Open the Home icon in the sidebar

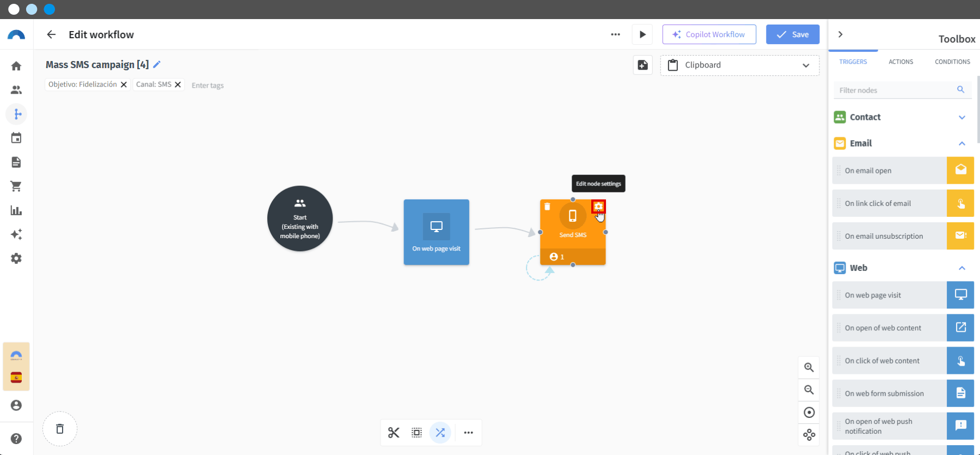(x=16, y=66)
